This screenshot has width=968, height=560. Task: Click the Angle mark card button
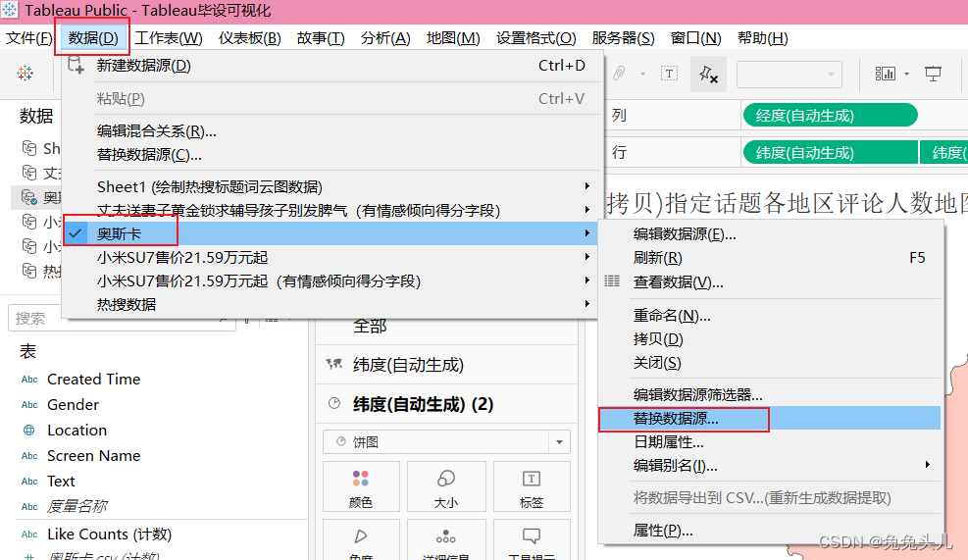point(361,539)
